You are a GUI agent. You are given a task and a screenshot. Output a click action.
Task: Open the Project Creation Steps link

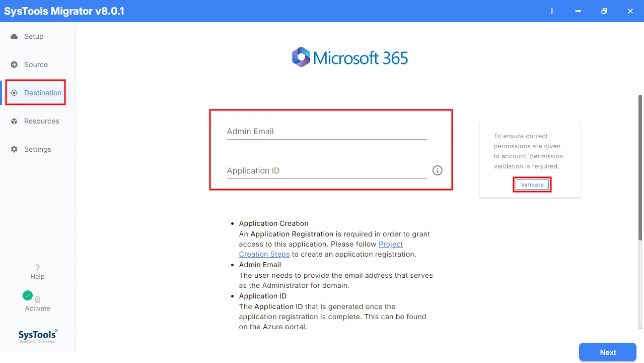[x=321, y=249]
